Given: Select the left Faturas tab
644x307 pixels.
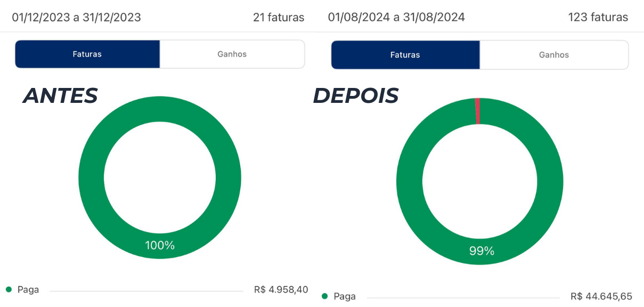Looking at the screenshot, I should point(87,54).
